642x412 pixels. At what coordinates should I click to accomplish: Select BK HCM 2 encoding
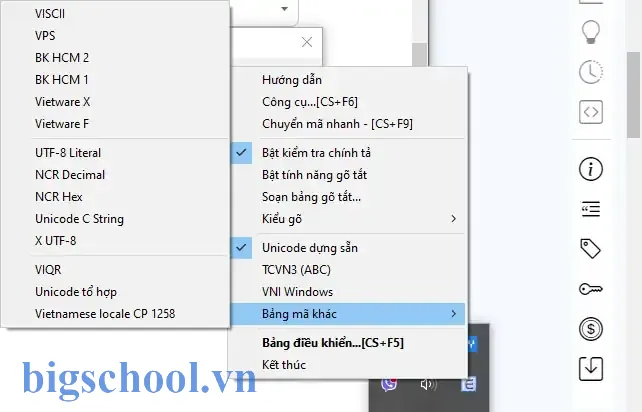pos(115,58)
